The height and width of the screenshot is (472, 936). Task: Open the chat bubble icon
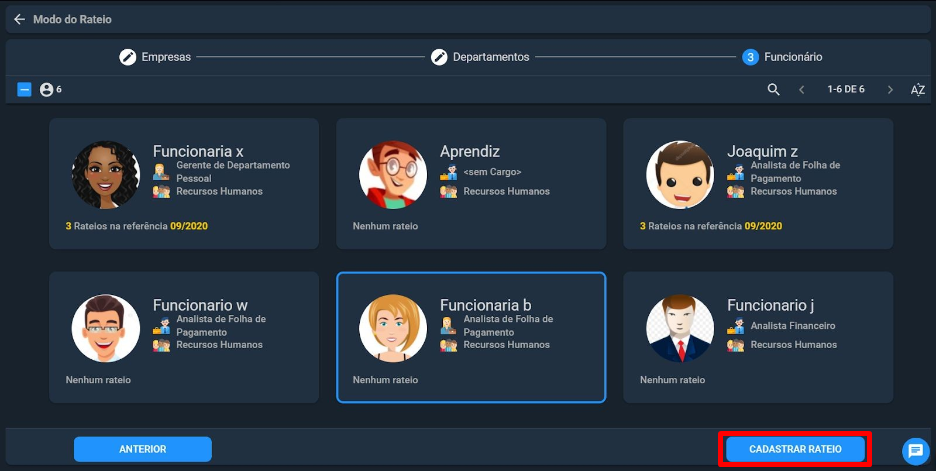click(x=915, y=451)
